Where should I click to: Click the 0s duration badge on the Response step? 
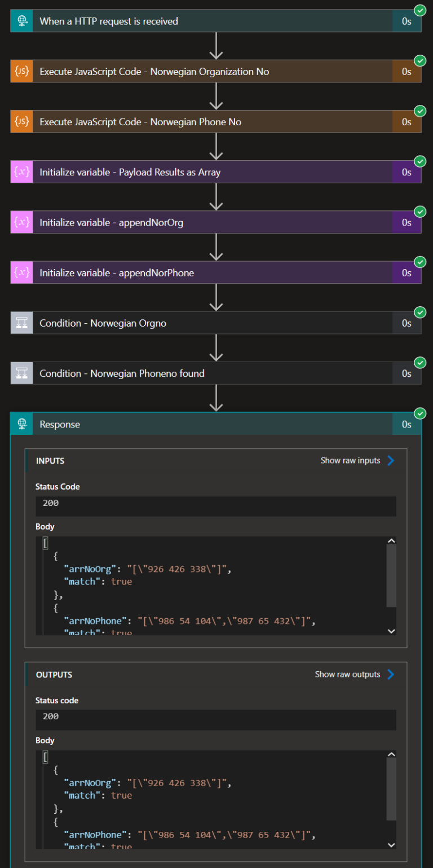[407, 424]
